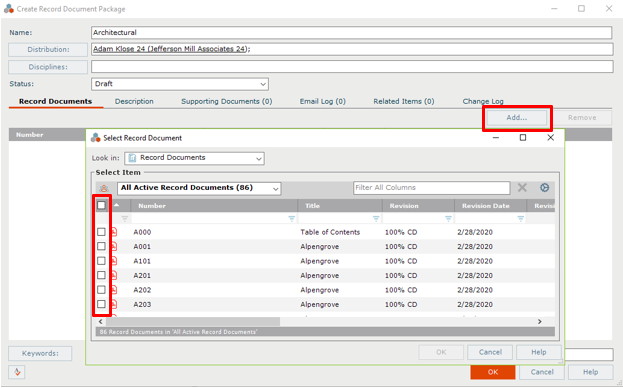Open the Supporting Documents (0) tab

(x=227, y=101)
